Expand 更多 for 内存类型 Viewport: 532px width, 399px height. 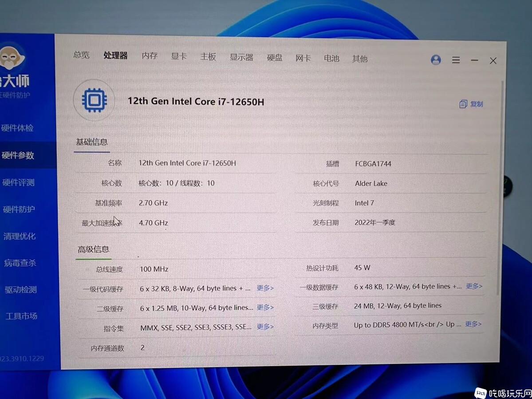pos(473,324)
